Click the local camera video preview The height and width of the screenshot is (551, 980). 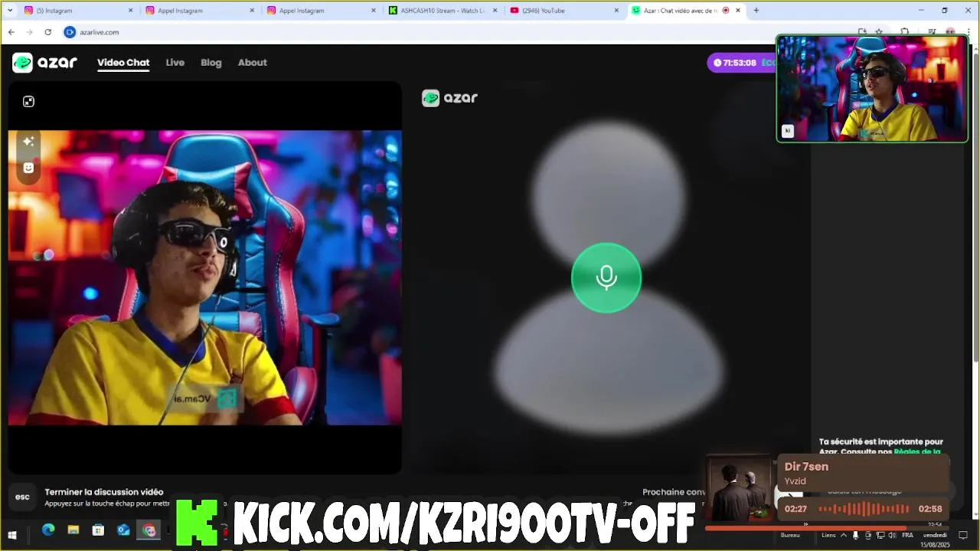point(204,277)
